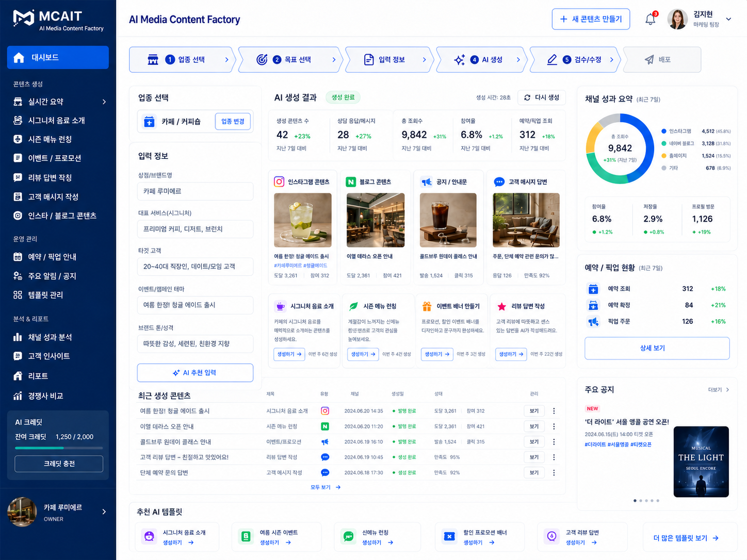Click the 배포 paper plane icon
The height and width of the screenshot is (560, 747).
pos(649,60)
